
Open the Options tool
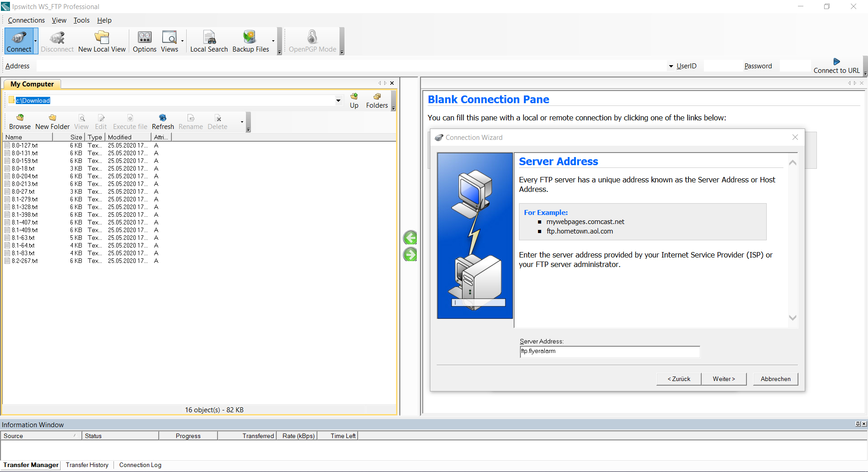[144, 41]
